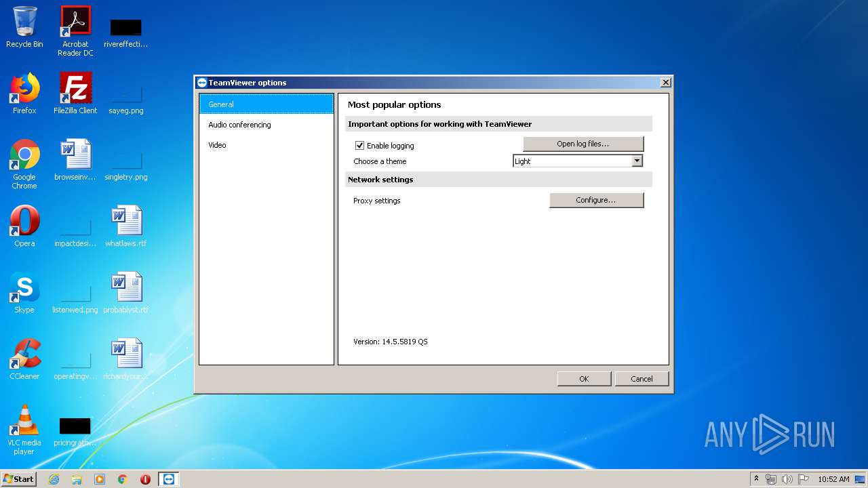Click the Network settings section header
This screenshot has width=868, height=488.
click(498, 180)
